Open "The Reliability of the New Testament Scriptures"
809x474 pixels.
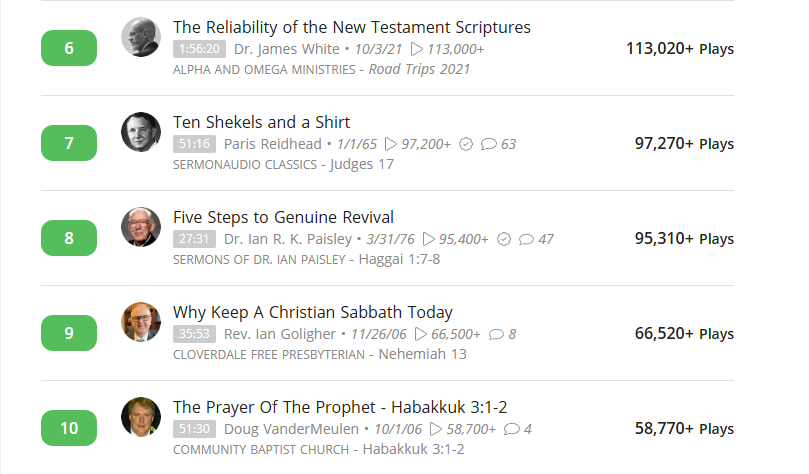point(351,27)
